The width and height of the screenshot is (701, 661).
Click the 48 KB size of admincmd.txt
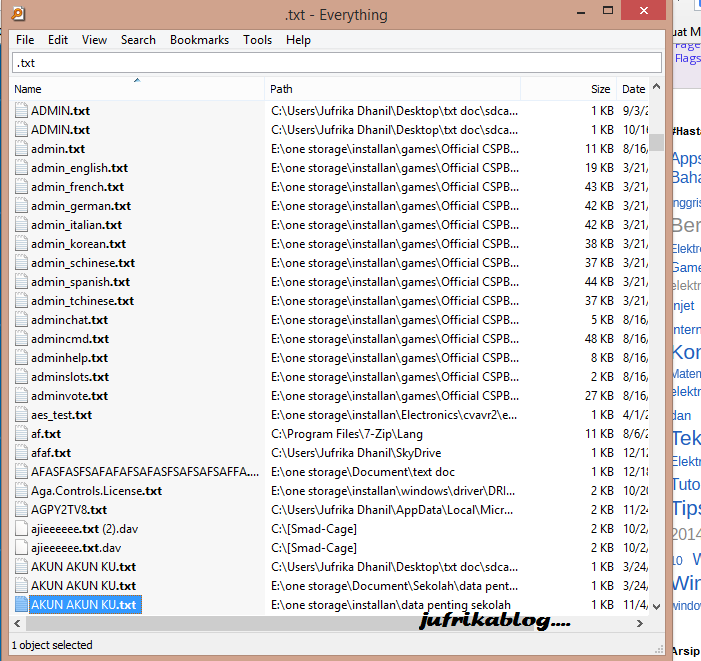(599, 339)
